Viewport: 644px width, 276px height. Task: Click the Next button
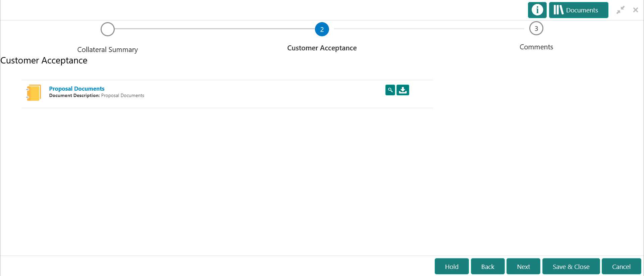click(523, 266)
